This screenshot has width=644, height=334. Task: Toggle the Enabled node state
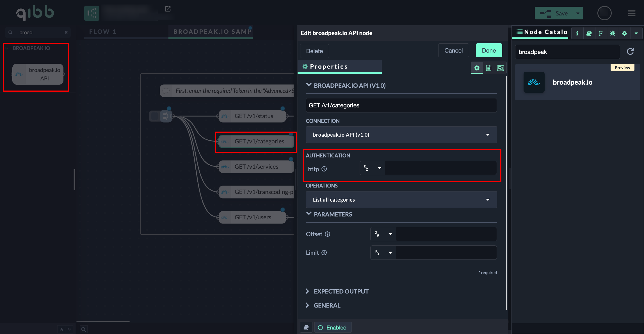point(333,328)
